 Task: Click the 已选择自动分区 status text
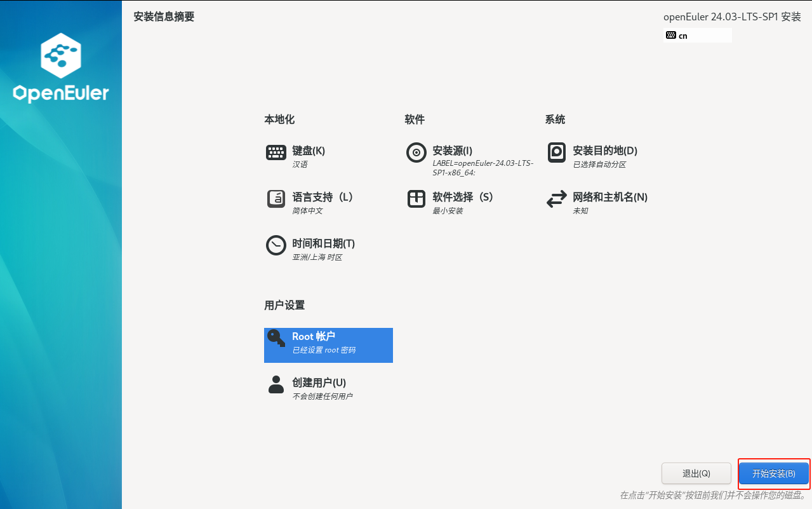pos(599,165)
